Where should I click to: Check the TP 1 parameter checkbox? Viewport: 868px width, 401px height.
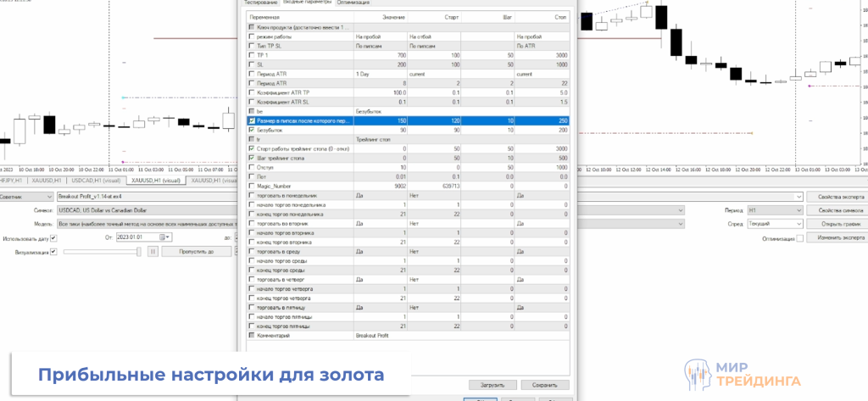(x=251, y=54)
